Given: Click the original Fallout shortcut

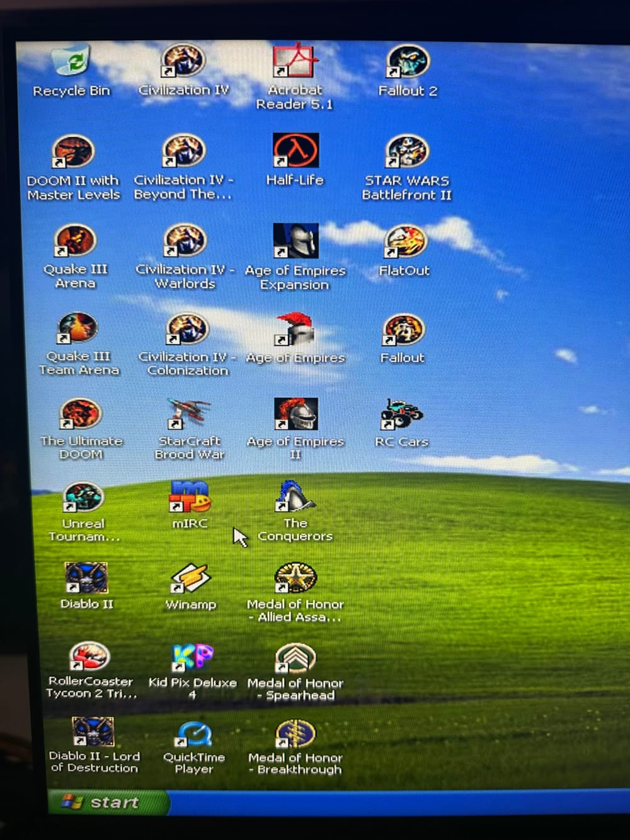Looking at the screenshot, I should [x=403, y=331].
